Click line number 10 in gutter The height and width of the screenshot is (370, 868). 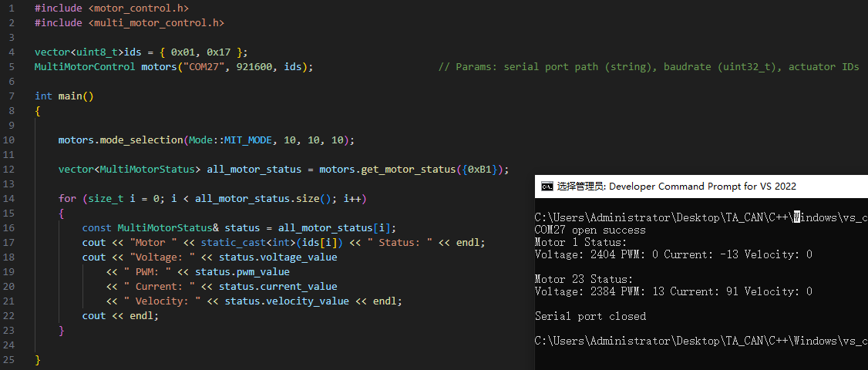8,140
